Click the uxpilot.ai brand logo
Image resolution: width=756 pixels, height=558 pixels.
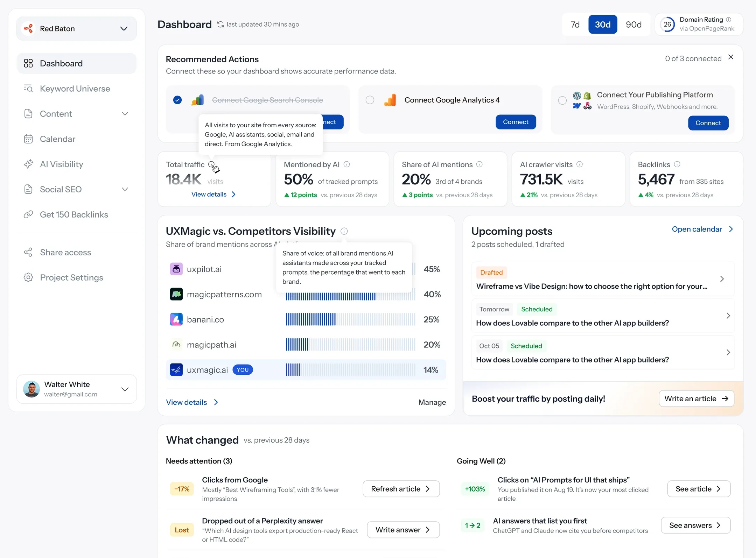point(176,269)
